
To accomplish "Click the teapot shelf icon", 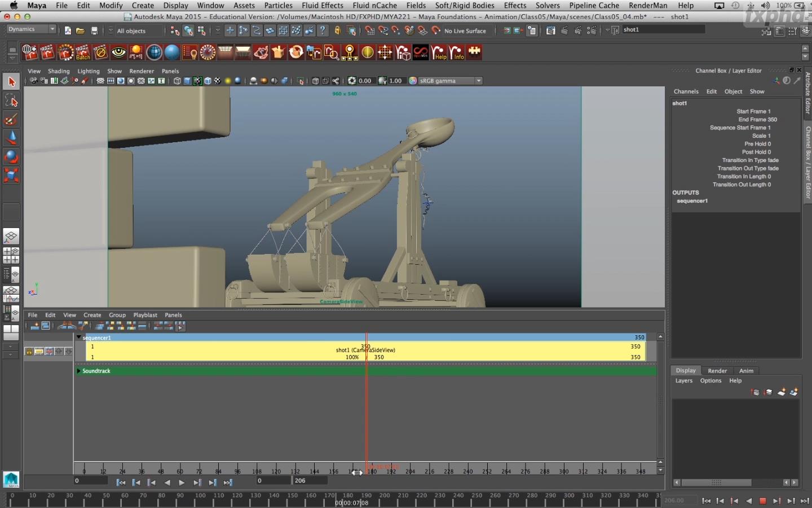I will (261, 52).
